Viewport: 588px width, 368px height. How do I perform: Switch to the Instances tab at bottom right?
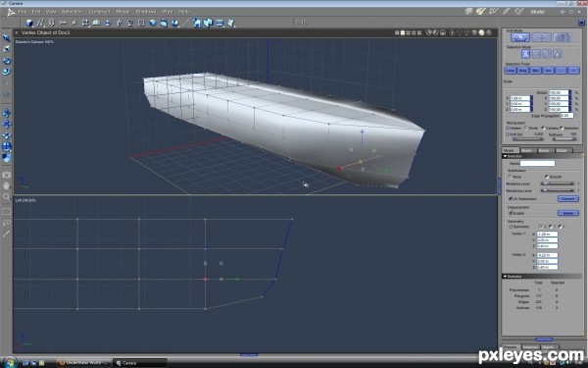(x=530, y=347)
